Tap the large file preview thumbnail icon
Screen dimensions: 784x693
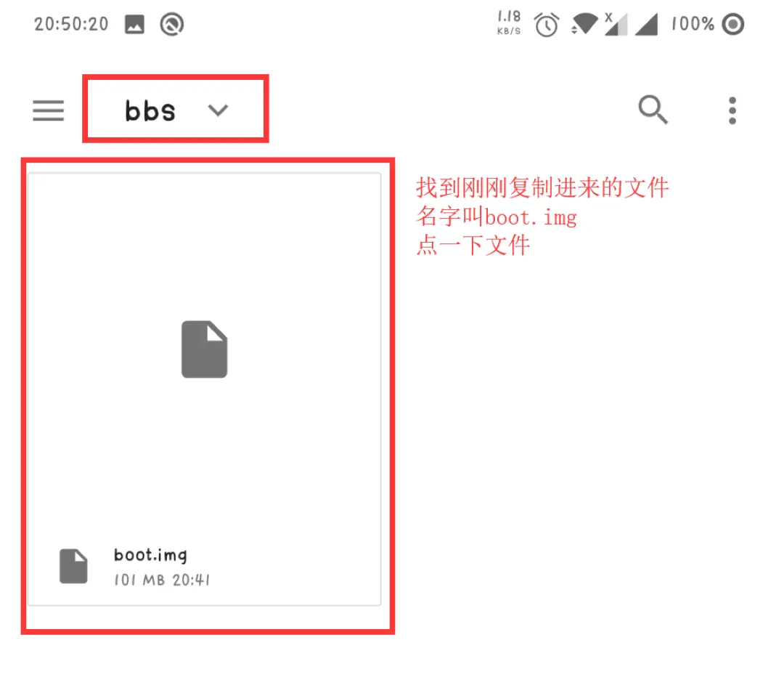click(x=204, y=349)
